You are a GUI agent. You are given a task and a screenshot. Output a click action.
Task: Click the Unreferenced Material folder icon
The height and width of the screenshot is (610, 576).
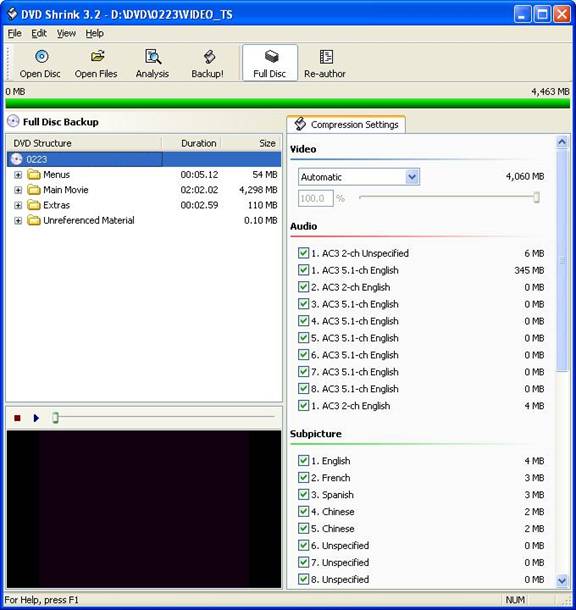(34, 220)
